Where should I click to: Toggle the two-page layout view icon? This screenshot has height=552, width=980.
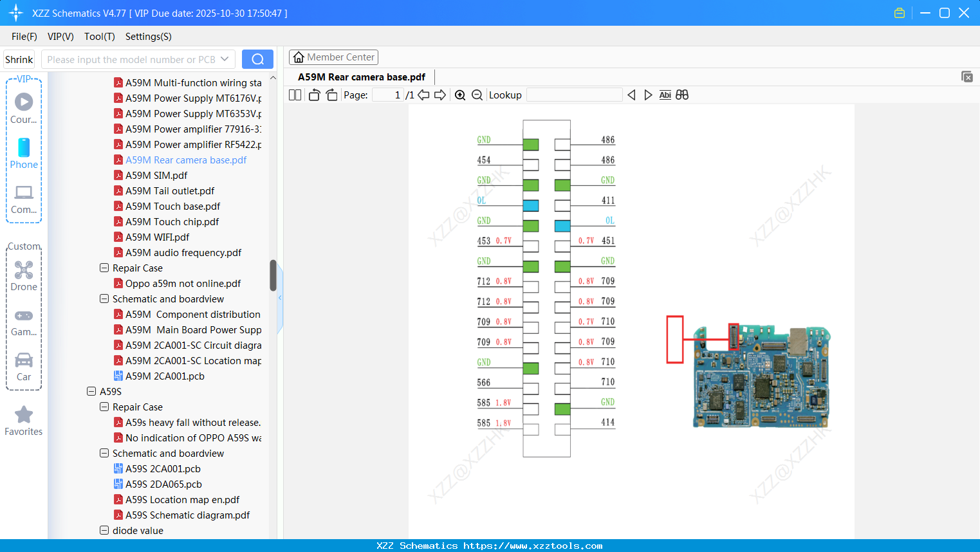coord(295,95)
